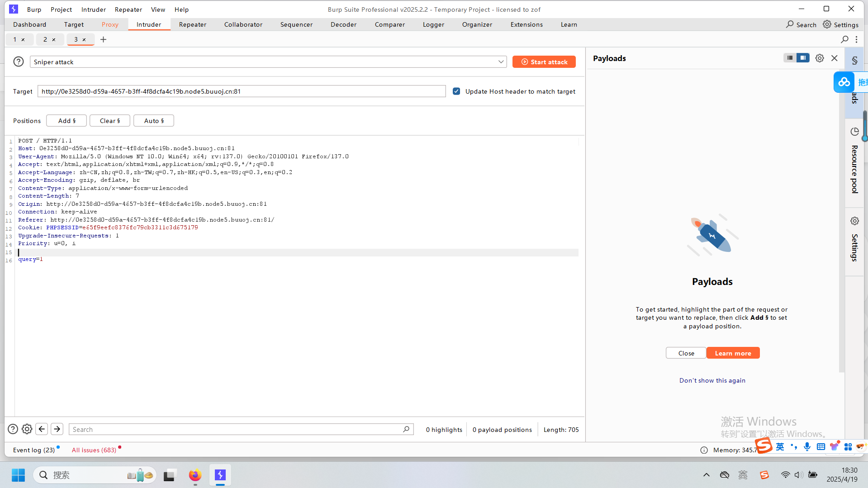Screen dimensions: 868x488
Task: Open the Burp menu
Action: tap(34, 9)
